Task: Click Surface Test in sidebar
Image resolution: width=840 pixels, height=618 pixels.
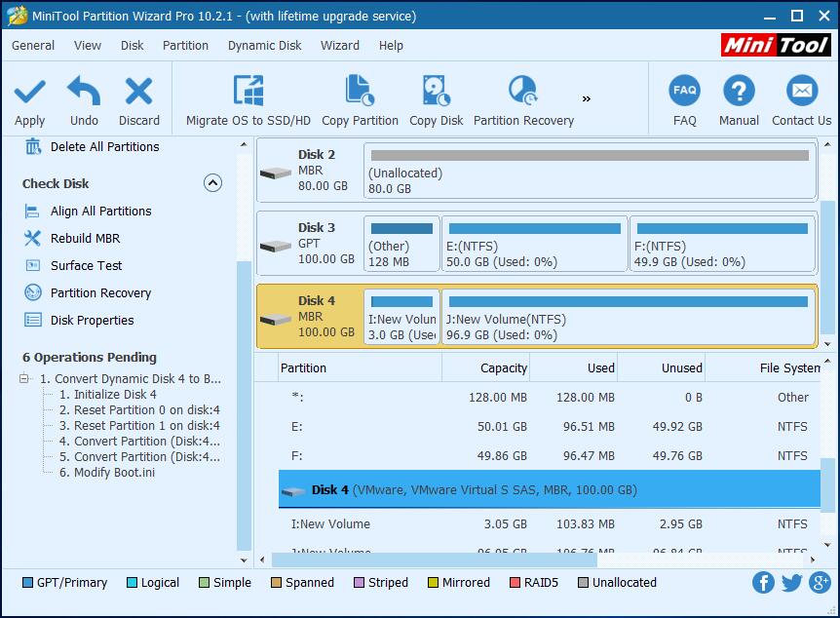Action: tap(86, 265)
